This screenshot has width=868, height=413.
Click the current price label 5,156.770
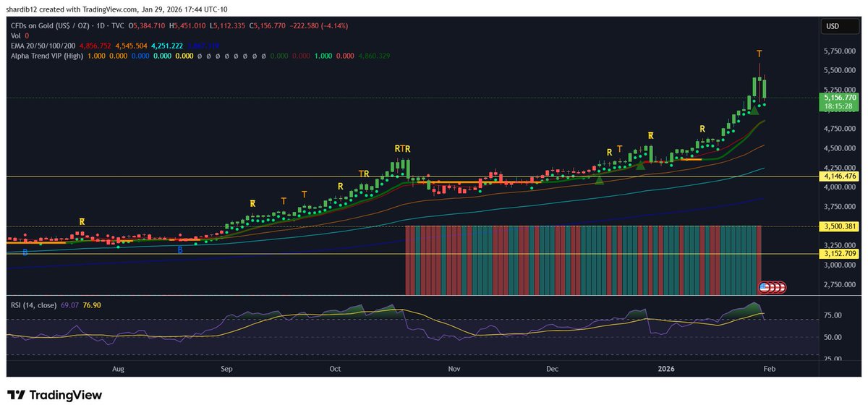click(838, 97)
